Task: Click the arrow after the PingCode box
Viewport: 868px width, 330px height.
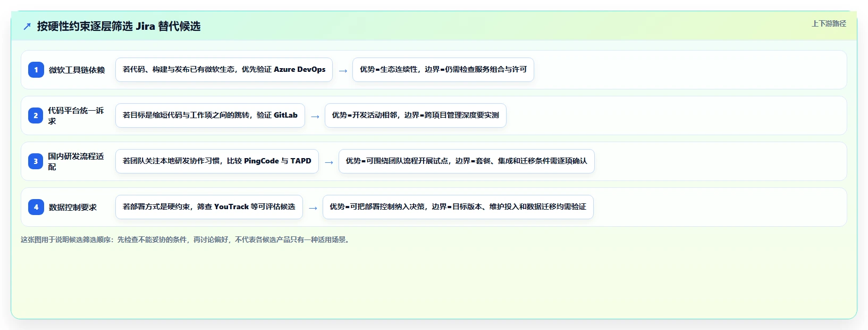Action: point(329,162)
